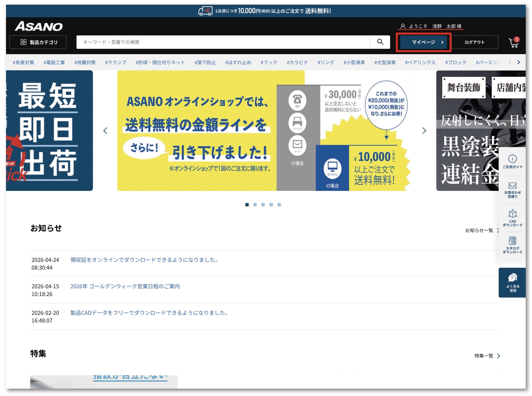532x396 pixels.
Task: Click the ログアウト button
Action: (x=475, y=42)
